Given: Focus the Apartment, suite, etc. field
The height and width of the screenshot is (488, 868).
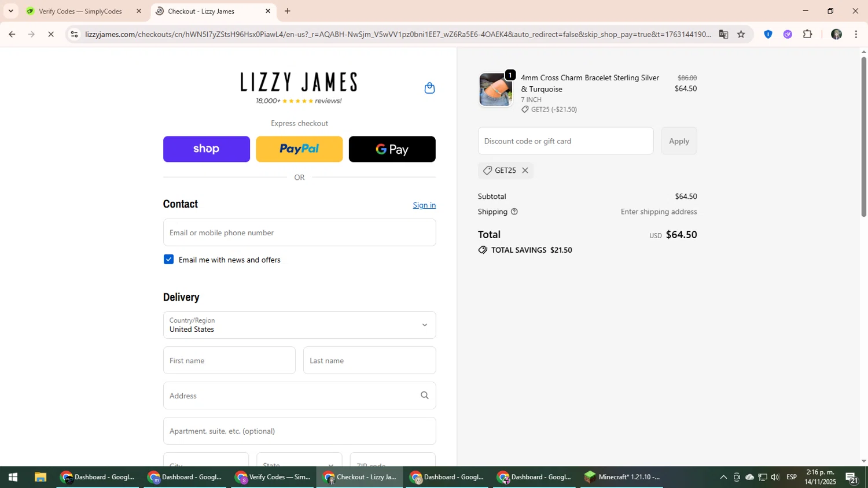Looking at the screenshot, I should 299,431.
